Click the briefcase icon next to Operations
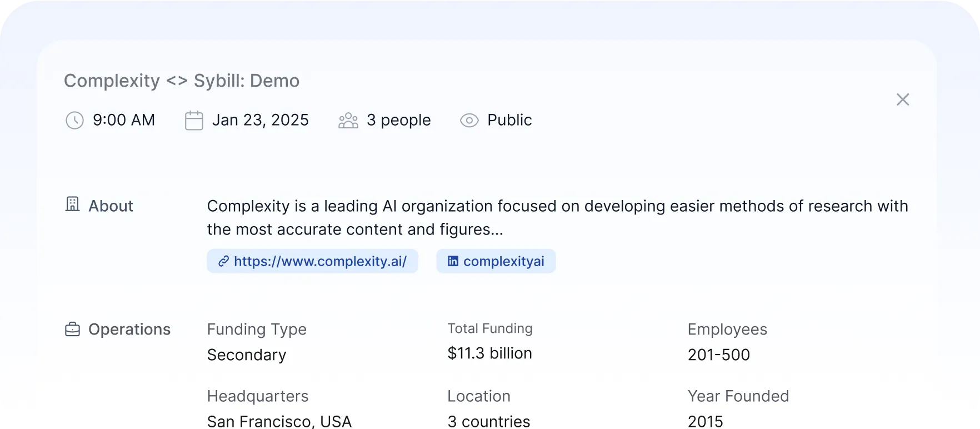The image size is (980, 429). tap(73, 329)
